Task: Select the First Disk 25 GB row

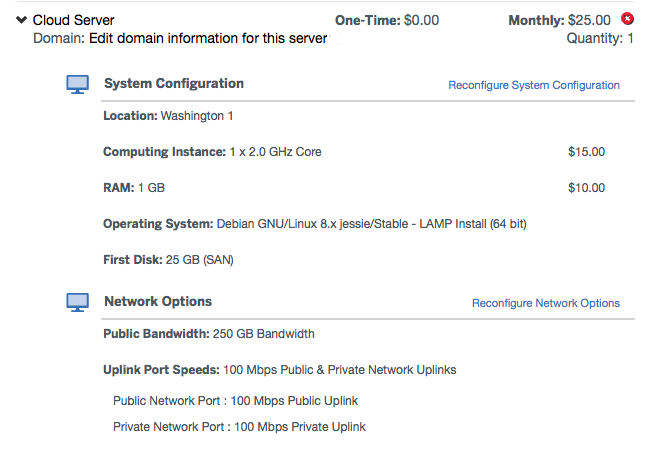Action: click(166, 260)
